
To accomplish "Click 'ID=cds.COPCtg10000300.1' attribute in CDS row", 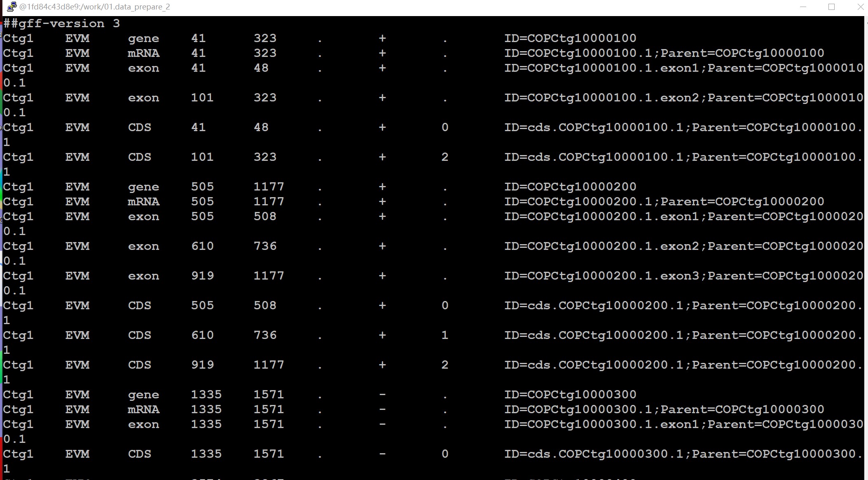I will click(594, 454).
